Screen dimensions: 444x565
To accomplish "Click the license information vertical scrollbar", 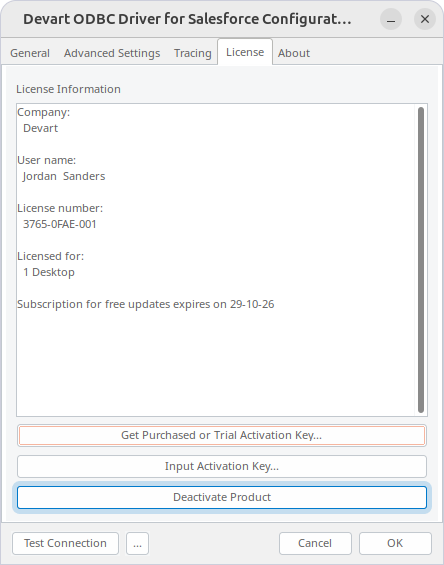I will coord(421,260).
